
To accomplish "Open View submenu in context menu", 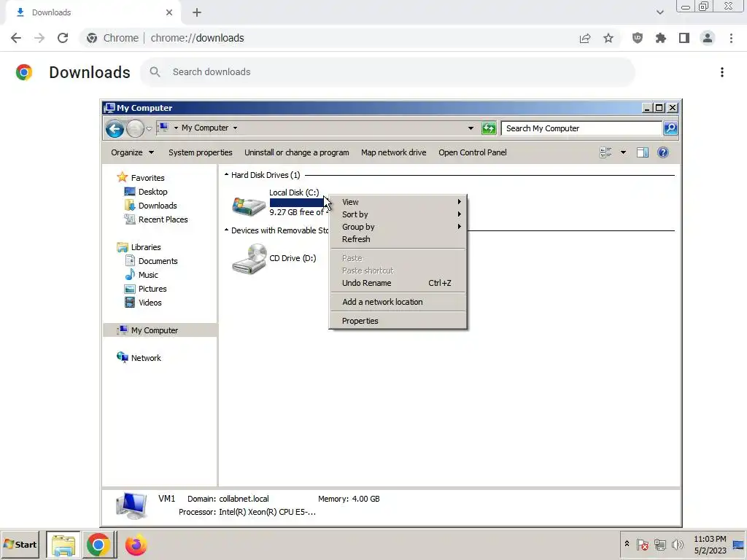I will 398,202.
